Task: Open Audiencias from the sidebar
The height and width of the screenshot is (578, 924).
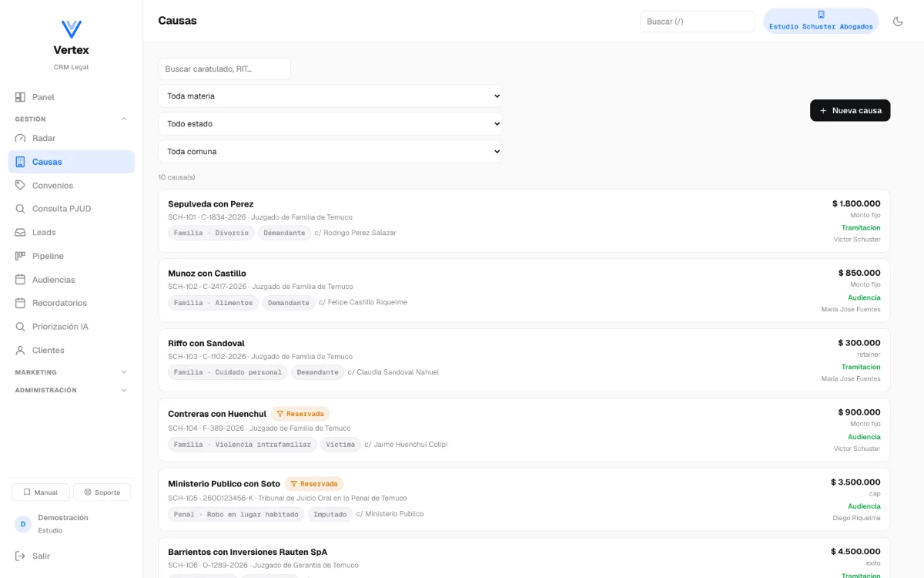Action: [71, 280]
